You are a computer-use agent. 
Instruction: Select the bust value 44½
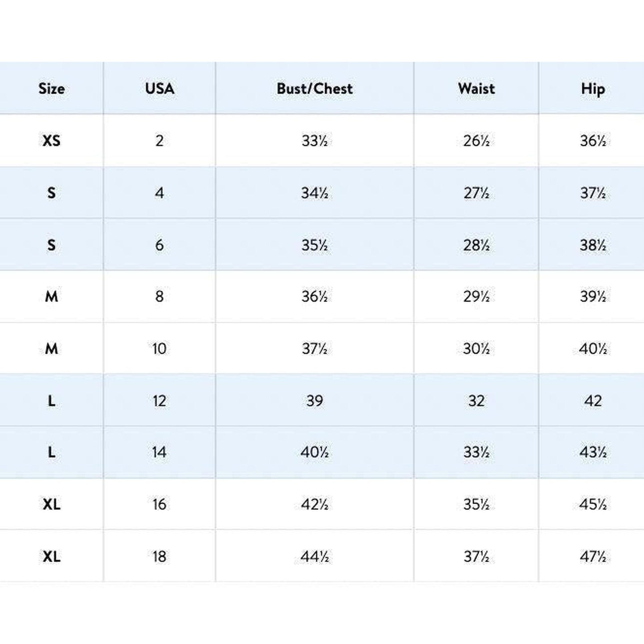[x=315, y=557]
